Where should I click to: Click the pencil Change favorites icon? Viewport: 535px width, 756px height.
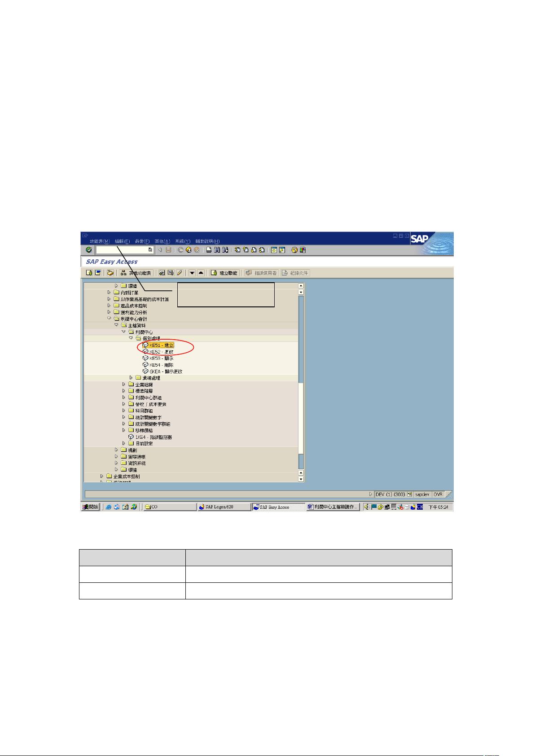[179, 273]
